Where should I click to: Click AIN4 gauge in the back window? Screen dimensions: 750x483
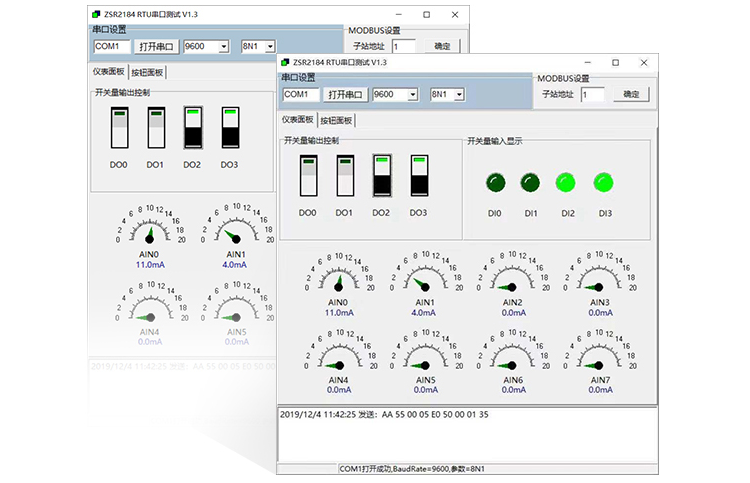point(150,303)
